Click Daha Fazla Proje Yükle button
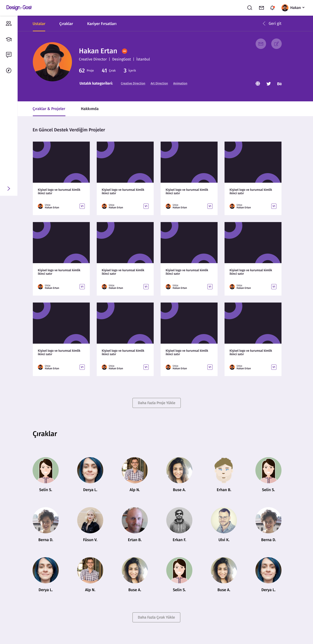Screen dimensions: 313x644 pos(156,403)
